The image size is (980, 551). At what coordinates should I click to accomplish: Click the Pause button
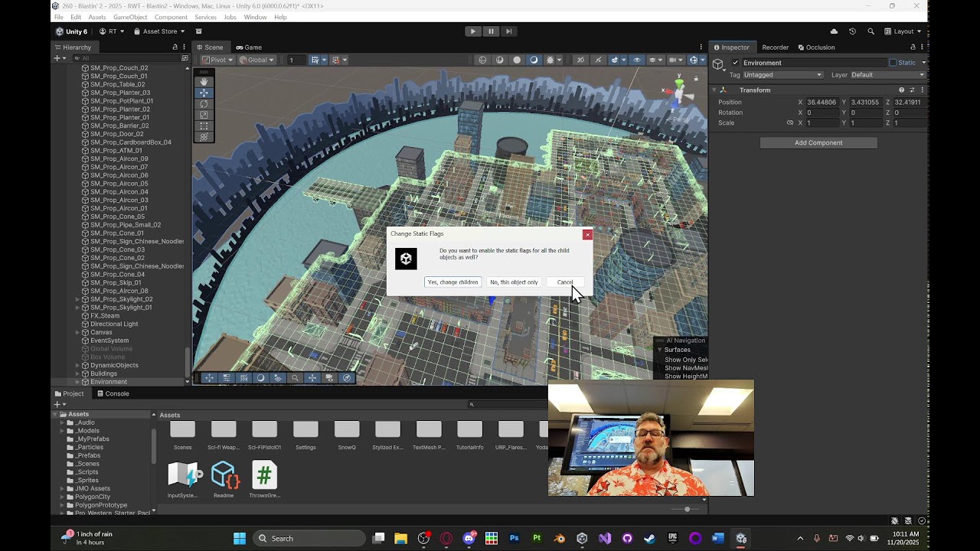pyautogui.click(x=491, y=31)
